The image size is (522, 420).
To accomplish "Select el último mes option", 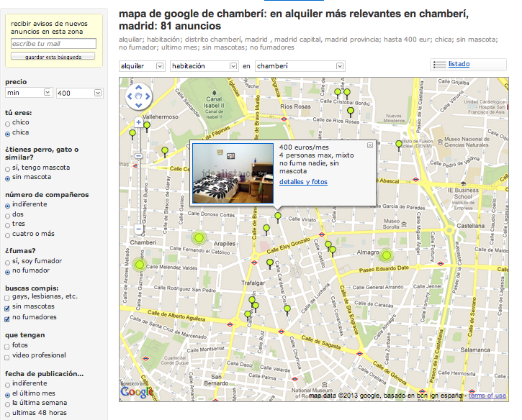I will point(7,395).
